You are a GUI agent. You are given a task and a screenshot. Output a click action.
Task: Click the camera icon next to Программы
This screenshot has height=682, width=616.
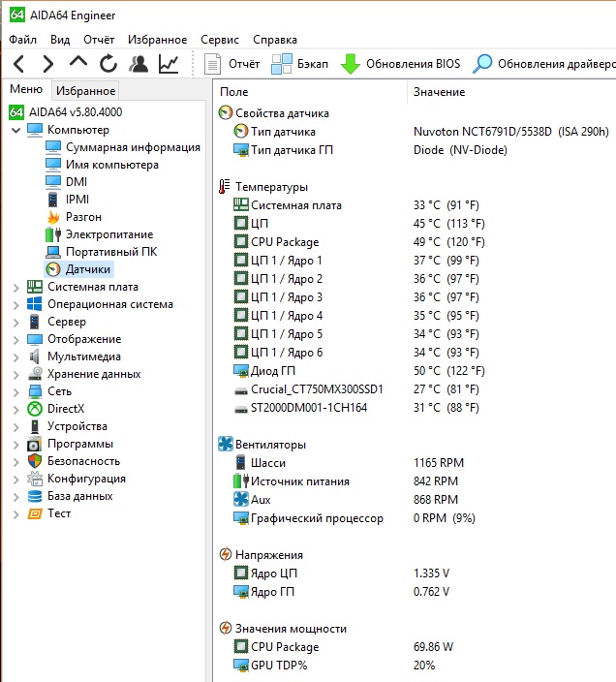pos(34,445)
